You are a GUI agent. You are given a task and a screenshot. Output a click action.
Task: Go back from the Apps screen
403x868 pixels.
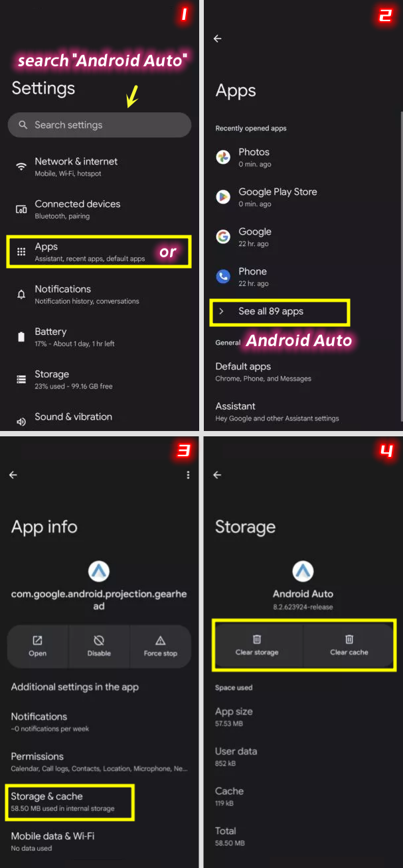(x=217, y=38)
